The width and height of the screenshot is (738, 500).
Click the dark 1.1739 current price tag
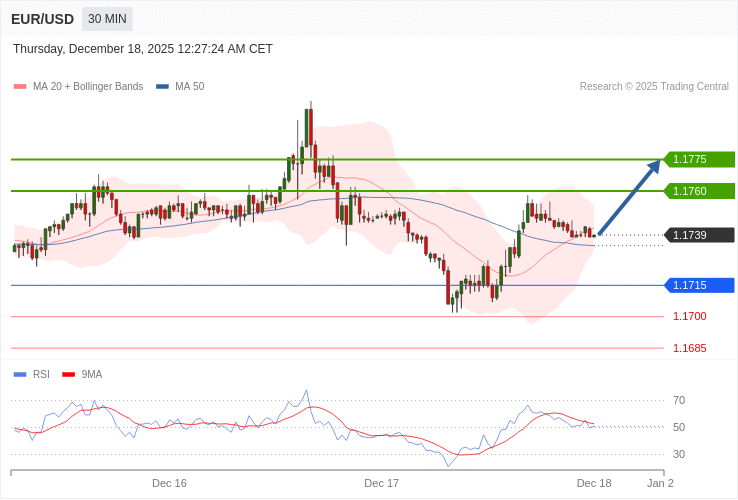(x=699, y=235)
